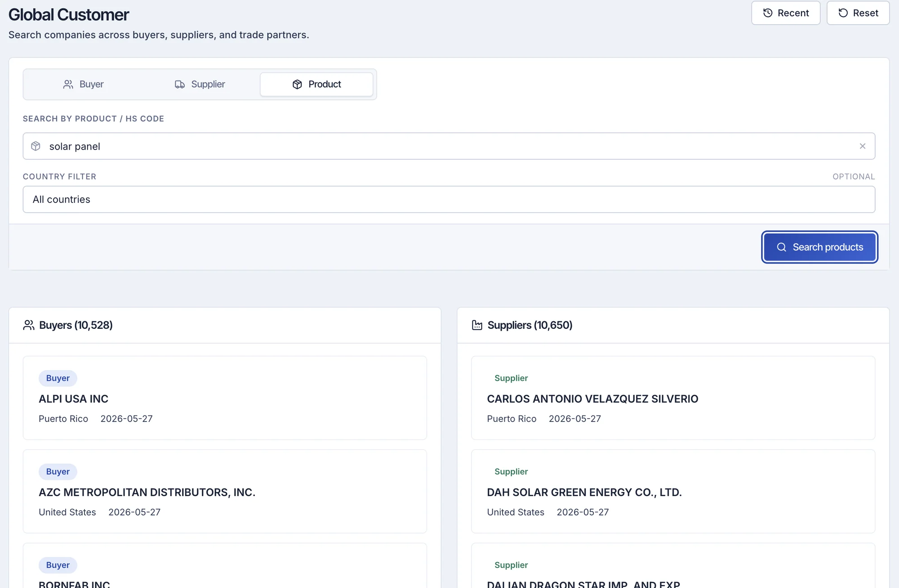Click the magnifier icon in Search products
The image size is (899, 588).
(x=782, y=247)
